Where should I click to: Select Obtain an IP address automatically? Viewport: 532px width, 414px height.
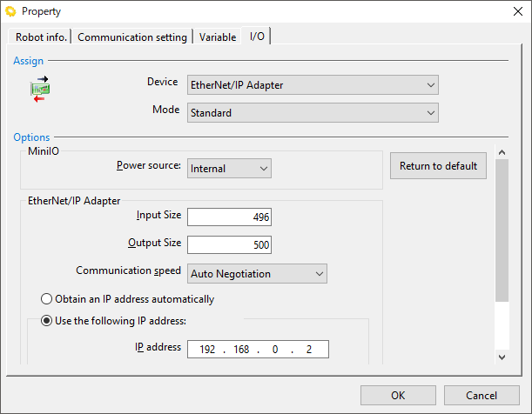pos(48,299)
